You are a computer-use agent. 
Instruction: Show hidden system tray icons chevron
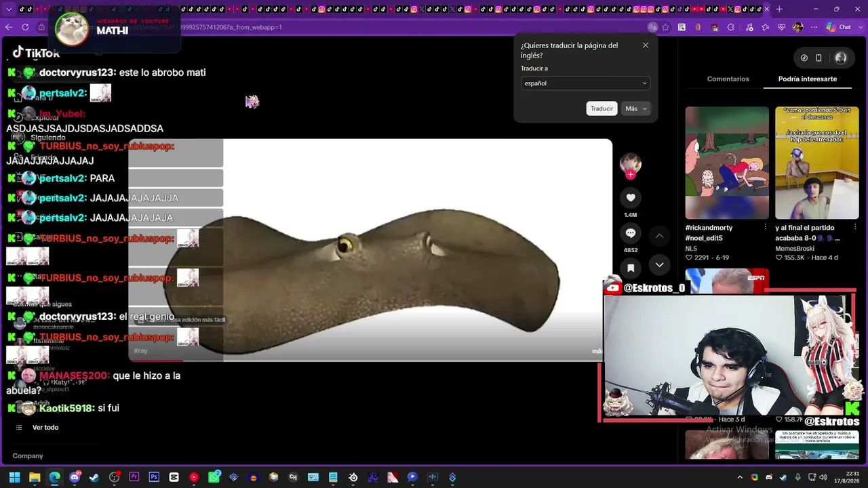point(740,477)
